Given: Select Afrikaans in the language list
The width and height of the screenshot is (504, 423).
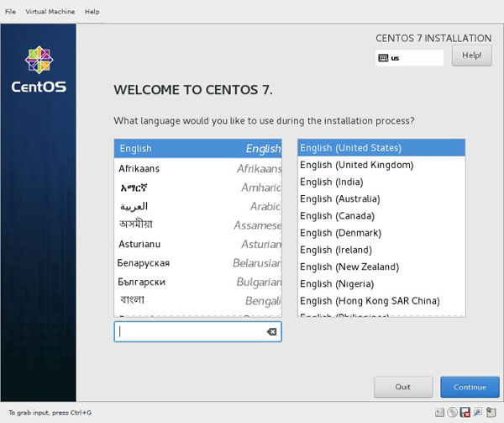Looking at the screenshot, I should [198, 168].
